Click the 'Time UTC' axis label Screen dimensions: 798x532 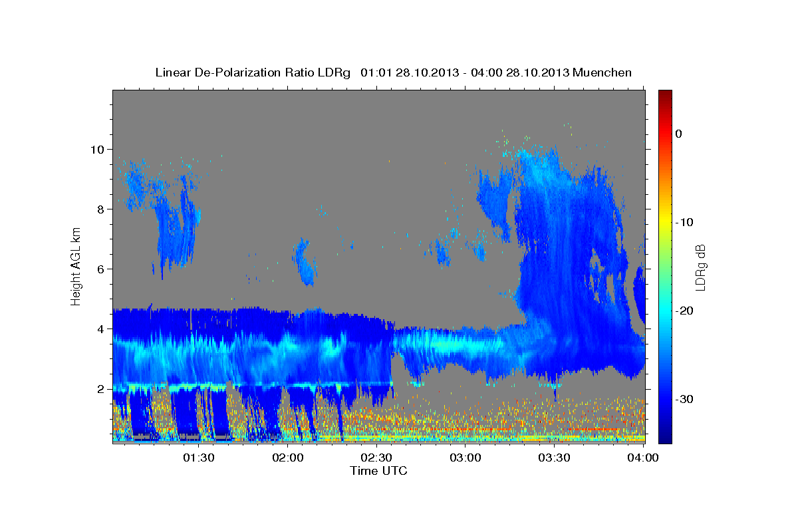(378, 471)
